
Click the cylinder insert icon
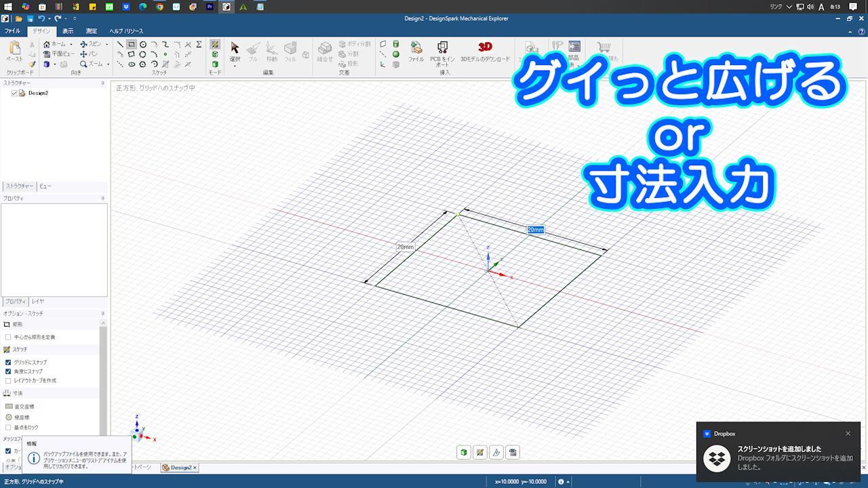396,44
